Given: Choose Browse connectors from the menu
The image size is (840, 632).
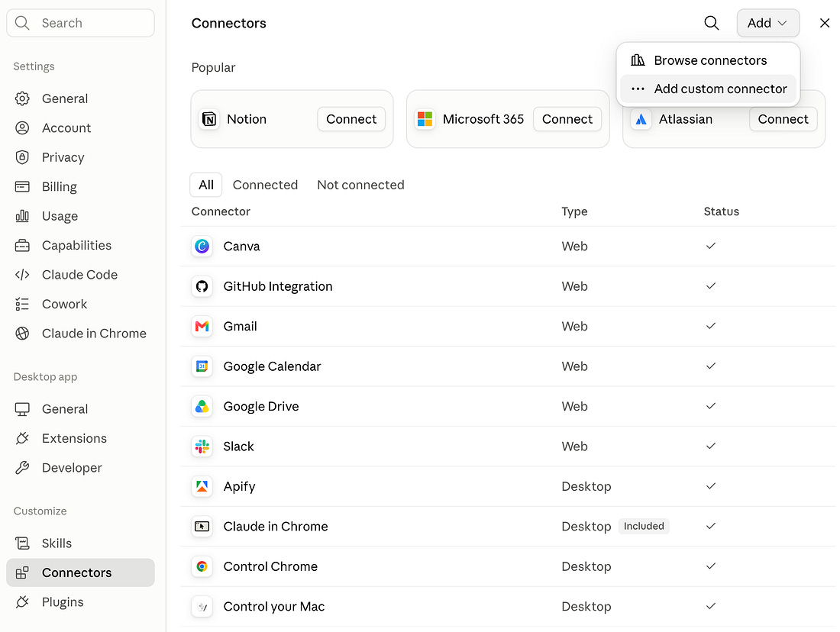Looking at the screenshot, I should [708, 60].
